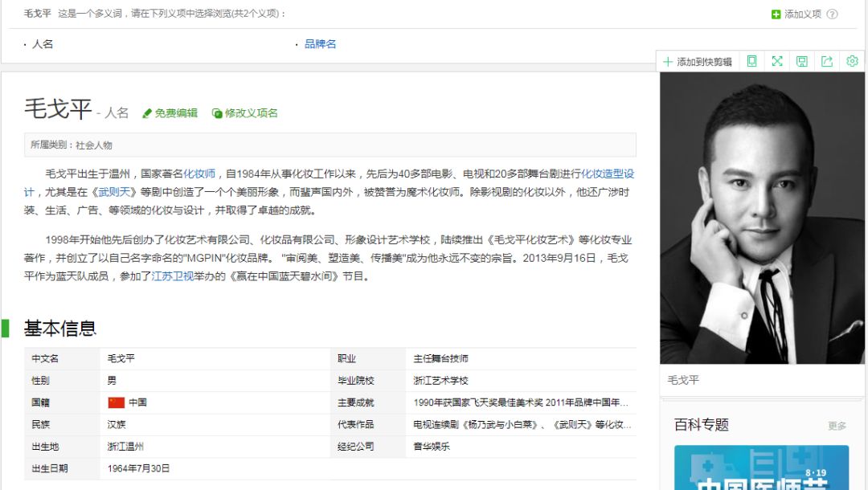Image resolution: width=868 pixels, height=490 pixels.
Task: Open the help question mark icon
Action: (832, 14)
